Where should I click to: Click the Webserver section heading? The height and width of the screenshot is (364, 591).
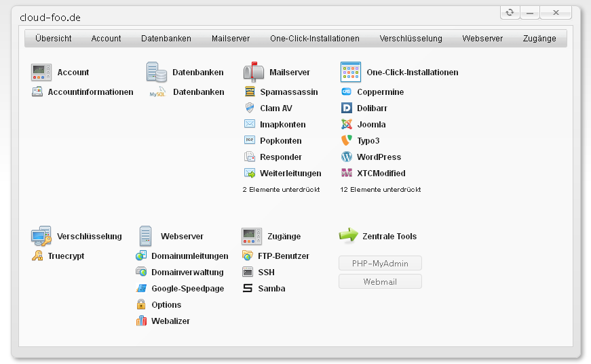pyautogui.click(x=182, y=236)
